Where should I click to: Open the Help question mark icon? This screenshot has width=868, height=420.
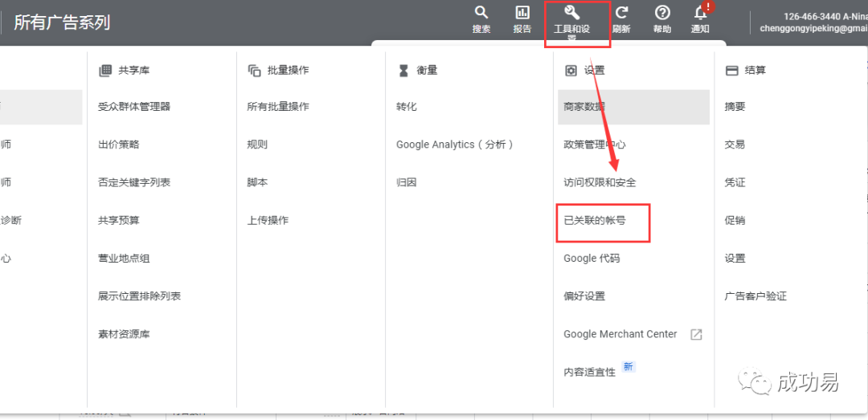(x=662, y=12)
